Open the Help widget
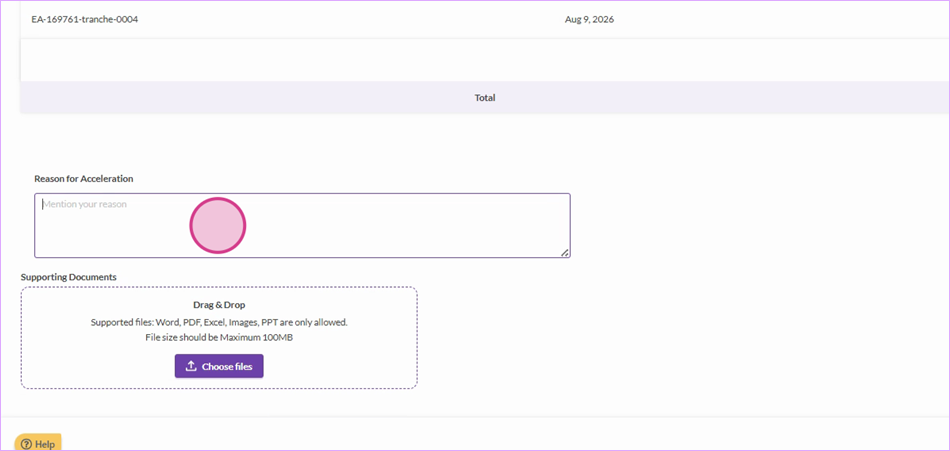Viewport: 950px width, 451px height. coord(38,444)
